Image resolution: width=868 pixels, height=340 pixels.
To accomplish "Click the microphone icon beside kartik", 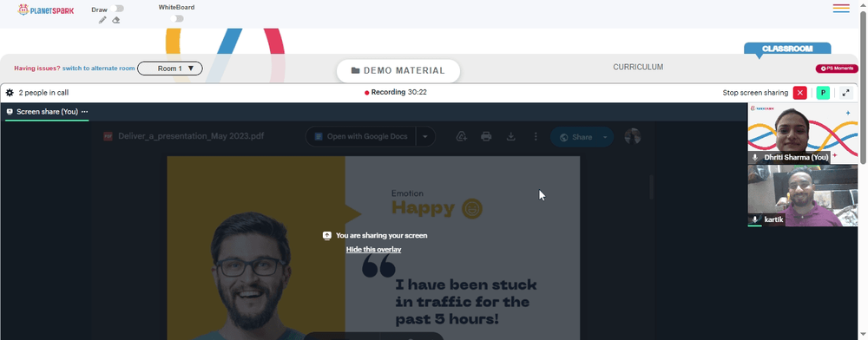I will click(754, 219).
